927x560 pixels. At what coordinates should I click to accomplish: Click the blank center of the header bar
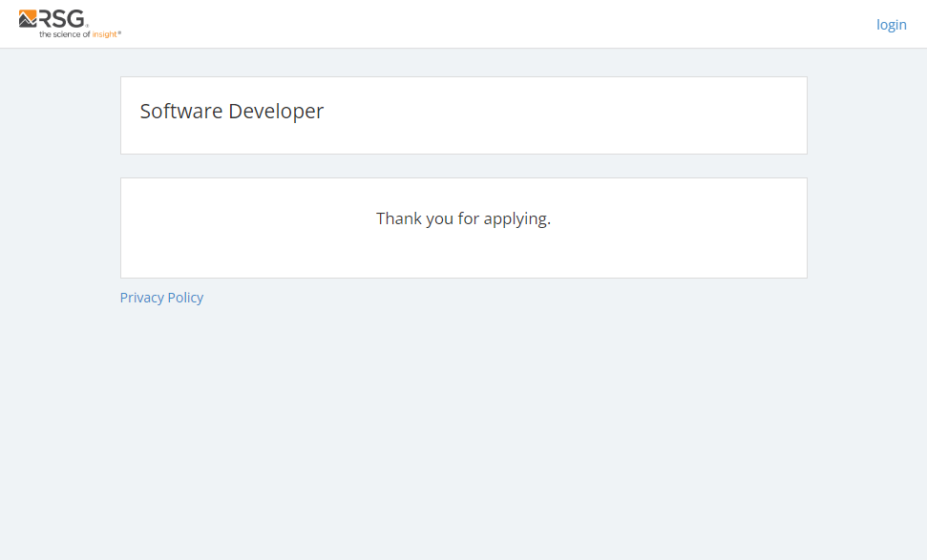477,24
